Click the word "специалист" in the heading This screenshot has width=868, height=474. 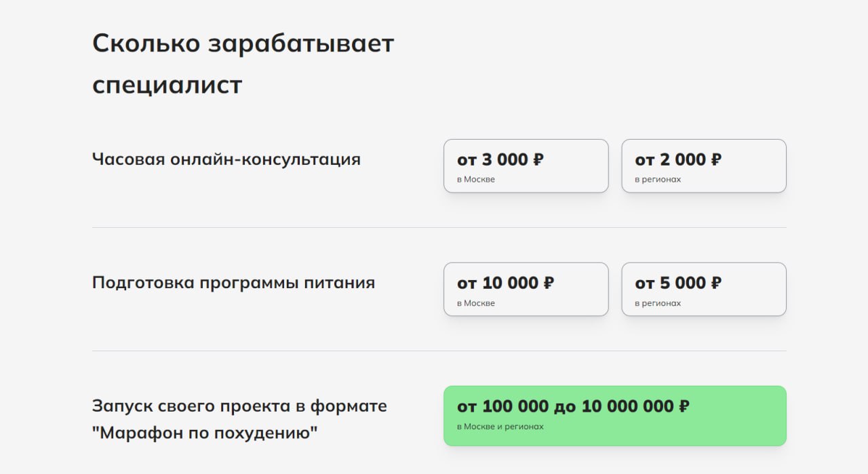pos(167,86)
